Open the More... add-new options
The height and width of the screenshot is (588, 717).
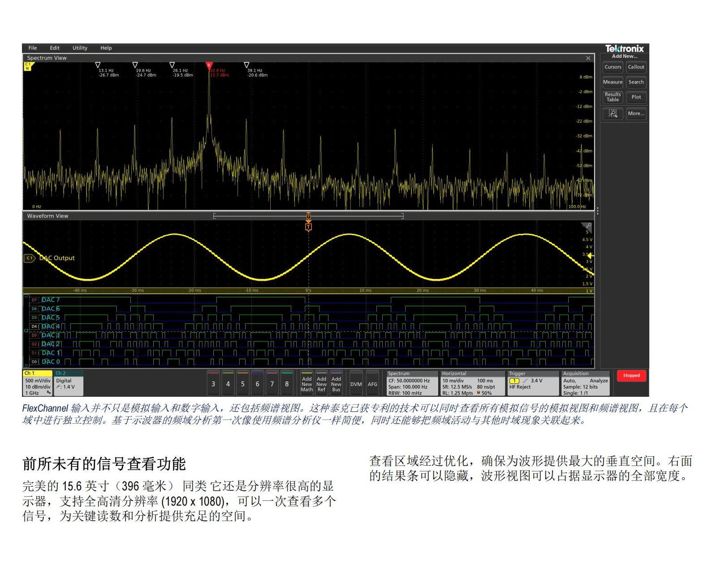(636, 114)
